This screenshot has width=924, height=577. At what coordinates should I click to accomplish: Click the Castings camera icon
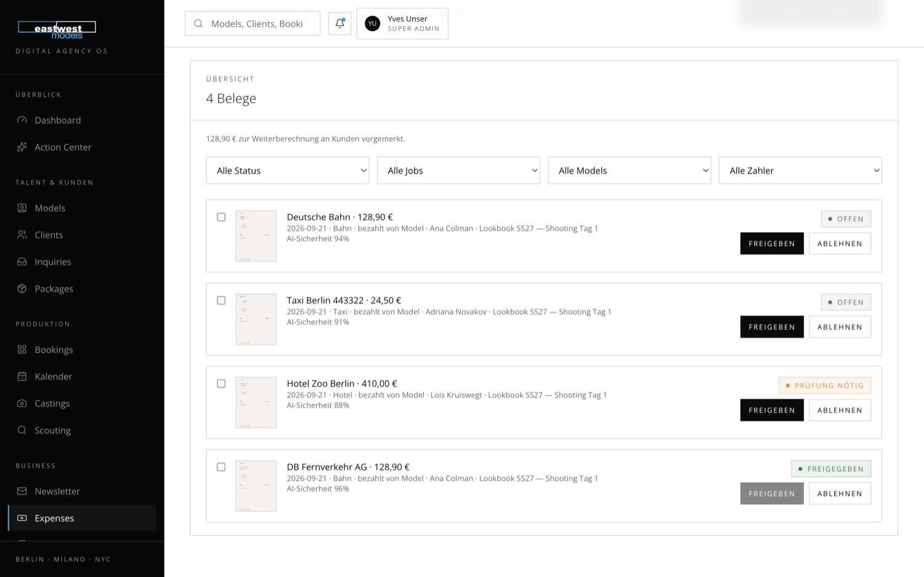(22, 403)
